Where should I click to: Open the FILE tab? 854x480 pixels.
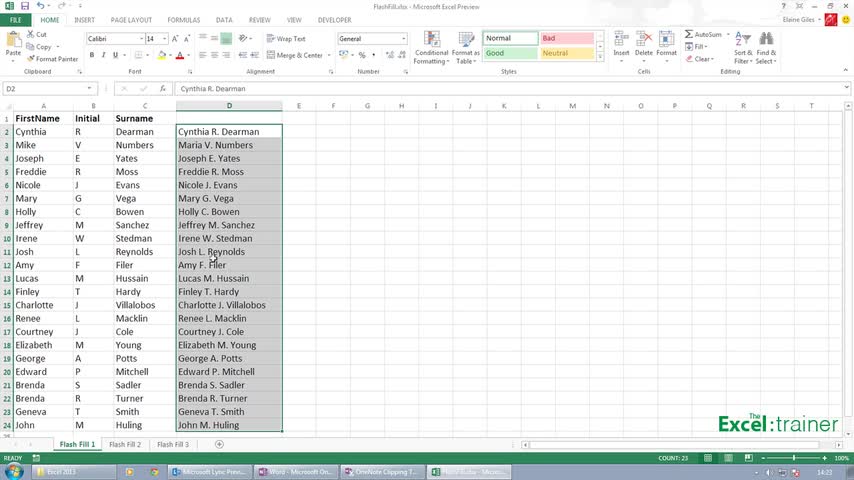click(x=15, y=20)
